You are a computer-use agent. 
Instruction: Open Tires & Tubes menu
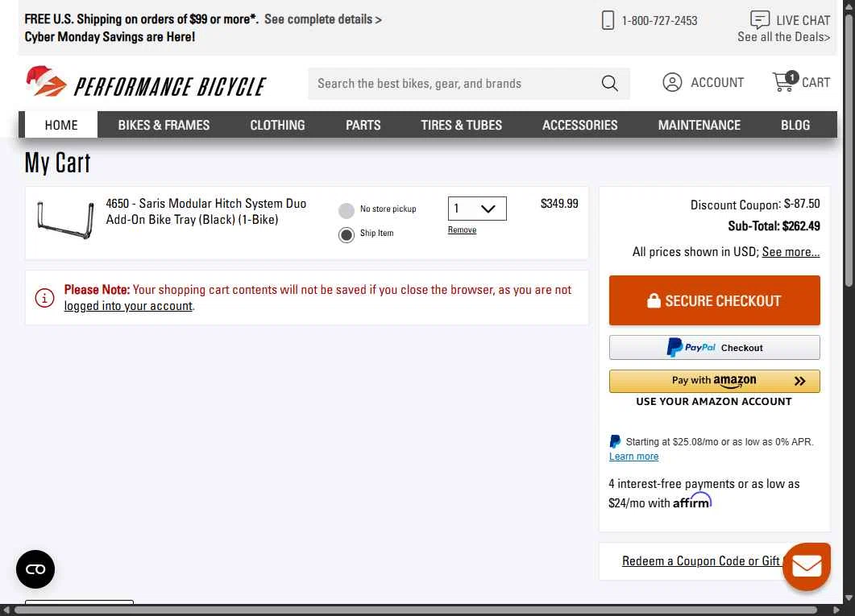click(x=461, y=125)
